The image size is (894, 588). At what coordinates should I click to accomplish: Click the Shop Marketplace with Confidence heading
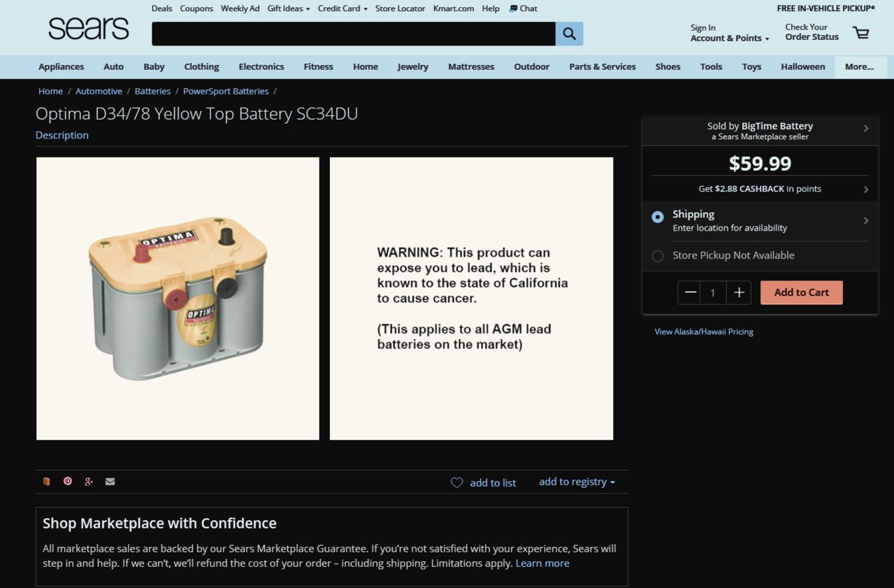[x=159, y=524]
